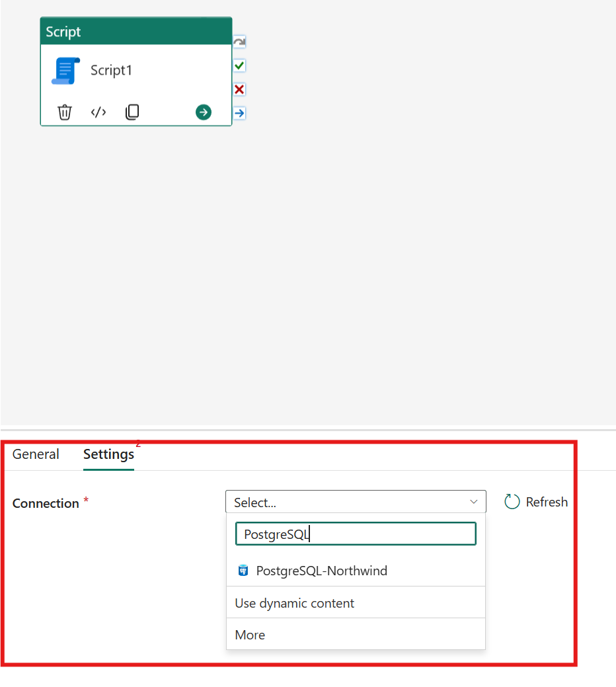Open the Connection Select dropdown
The height and width of the screenshot is (687, 616).
point(356,502)
